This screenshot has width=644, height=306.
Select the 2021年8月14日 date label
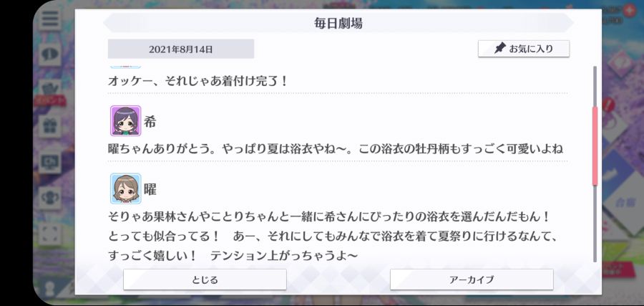(181, 49)
